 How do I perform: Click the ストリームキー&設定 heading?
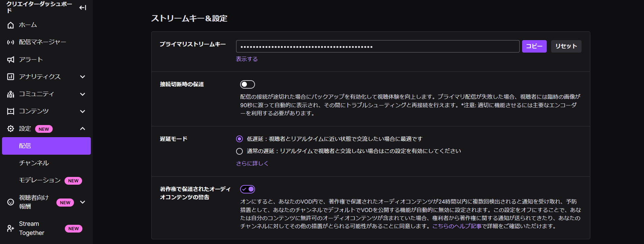(189, 18)
